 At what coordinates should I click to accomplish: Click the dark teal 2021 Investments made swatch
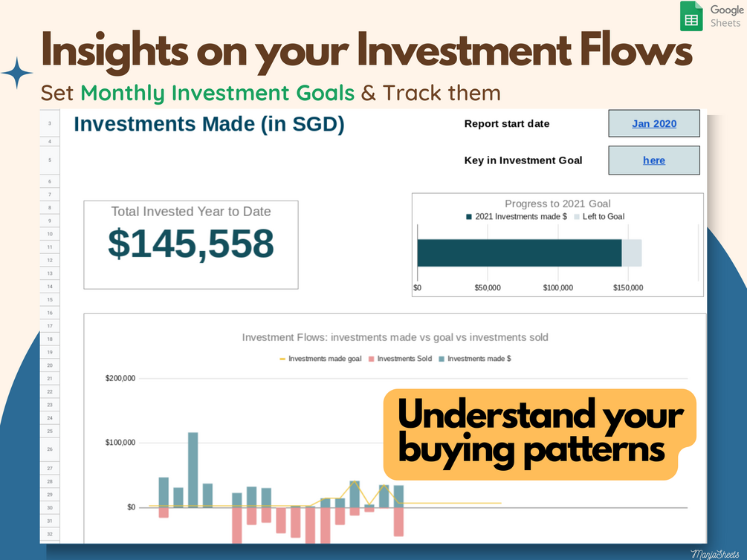point(469,217)
